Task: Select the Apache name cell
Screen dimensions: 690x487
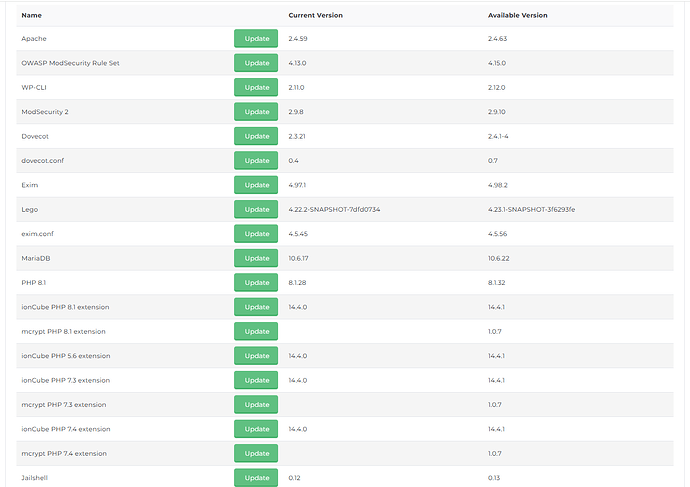Action: click(34, 38)
